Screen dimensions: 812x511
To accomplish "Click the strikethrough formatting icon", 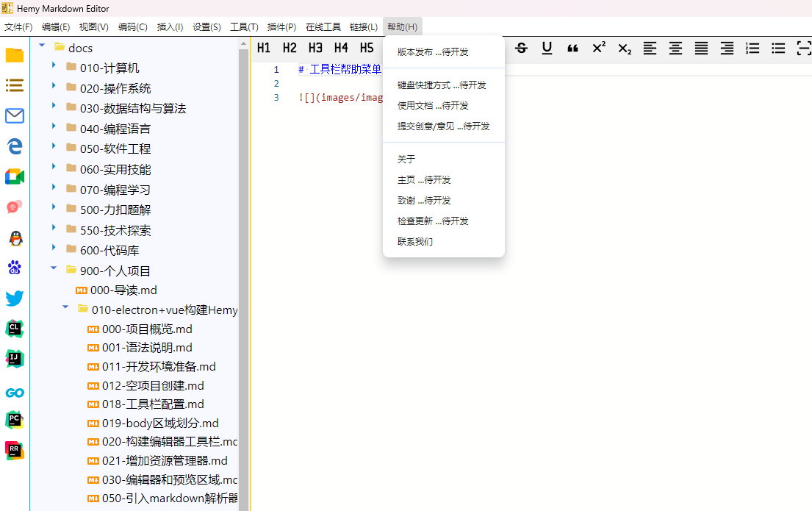I will [x=522, y=48].
